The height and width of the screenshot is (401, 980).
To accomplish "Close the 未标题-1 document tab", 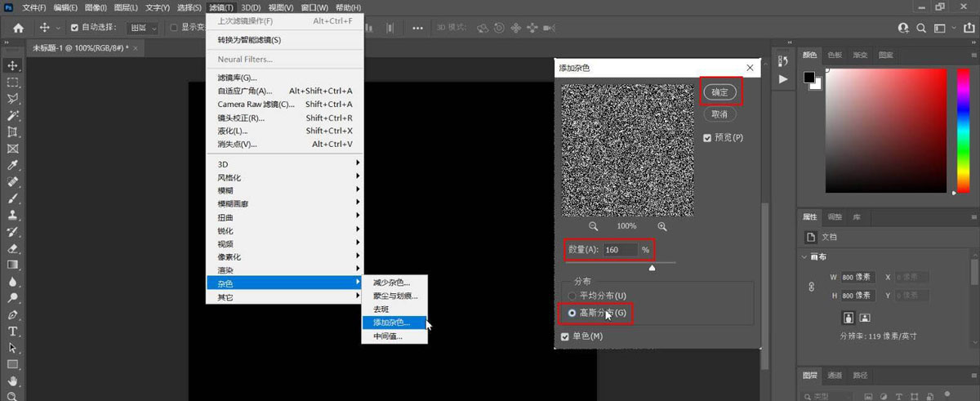I will (136, 48).
